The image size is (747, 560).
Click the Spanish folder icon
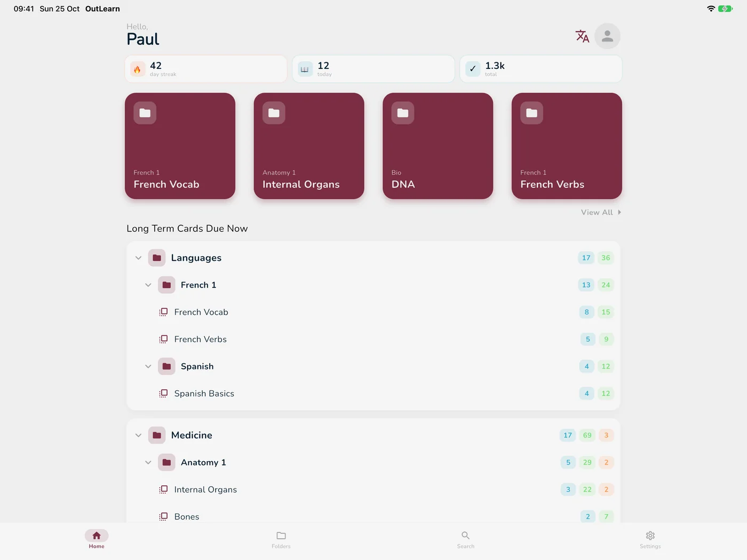click(166, 366)
